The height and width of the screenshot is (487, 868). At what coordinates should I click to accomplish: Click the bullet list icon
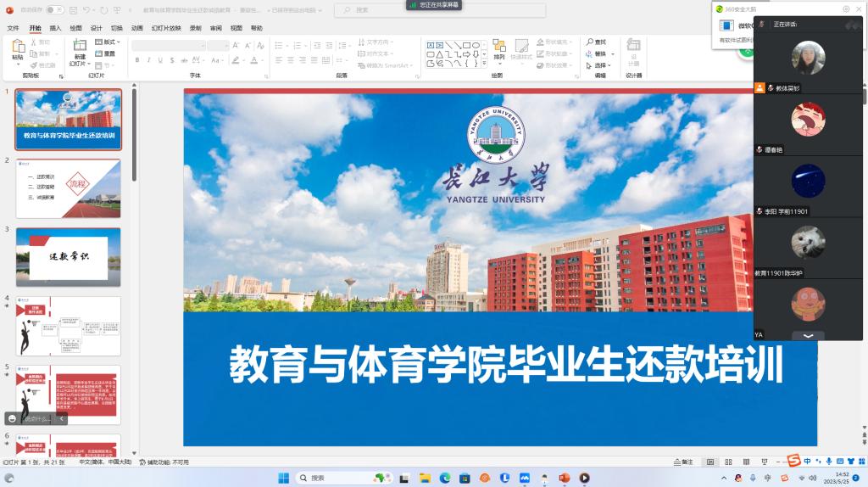pyautogui.click(x=277, y=45)
